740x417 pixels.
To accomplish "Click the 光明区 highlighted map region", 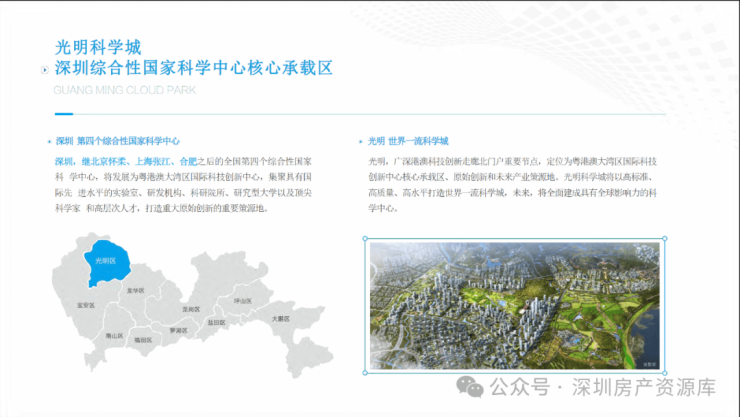I will (107, 262).
